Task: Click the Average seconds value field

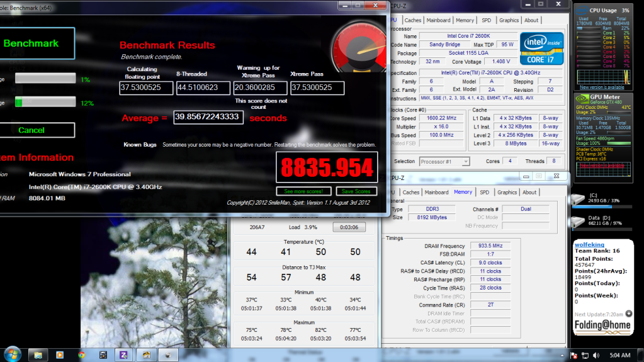Action: [208, 117]
